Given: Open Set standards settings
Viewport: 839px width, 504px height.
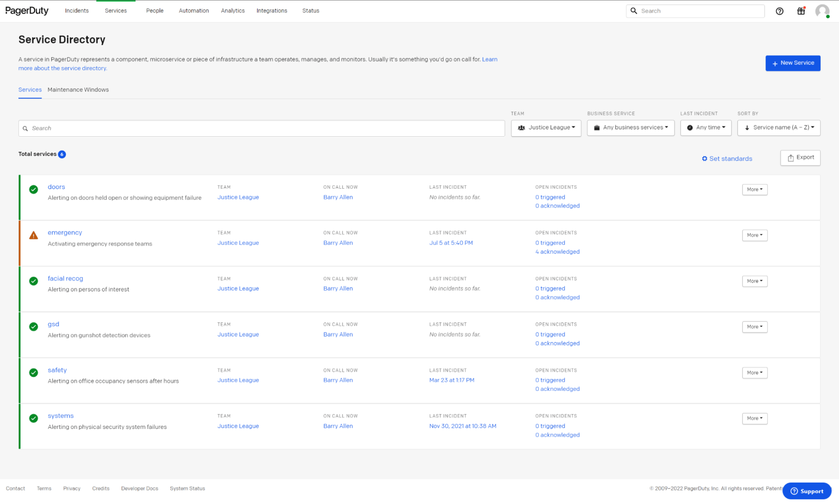Looking at the screenshot, I should [x=727, y=159].
